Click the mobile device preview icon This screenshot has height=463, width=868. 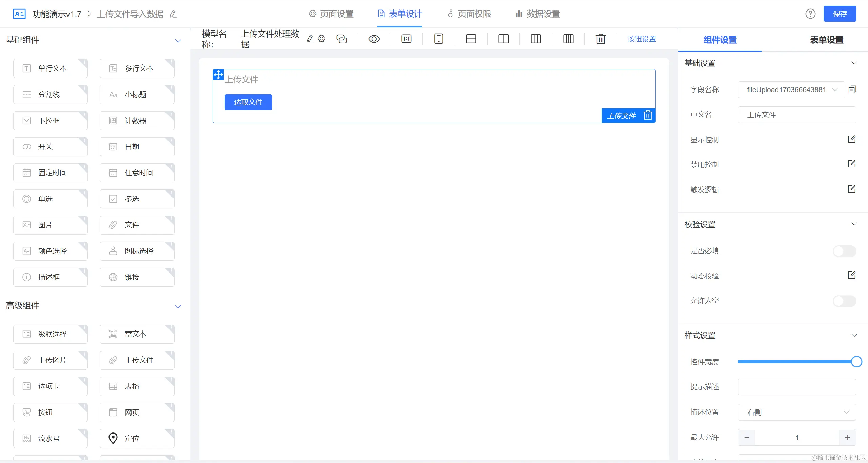(x=439, y=39)
